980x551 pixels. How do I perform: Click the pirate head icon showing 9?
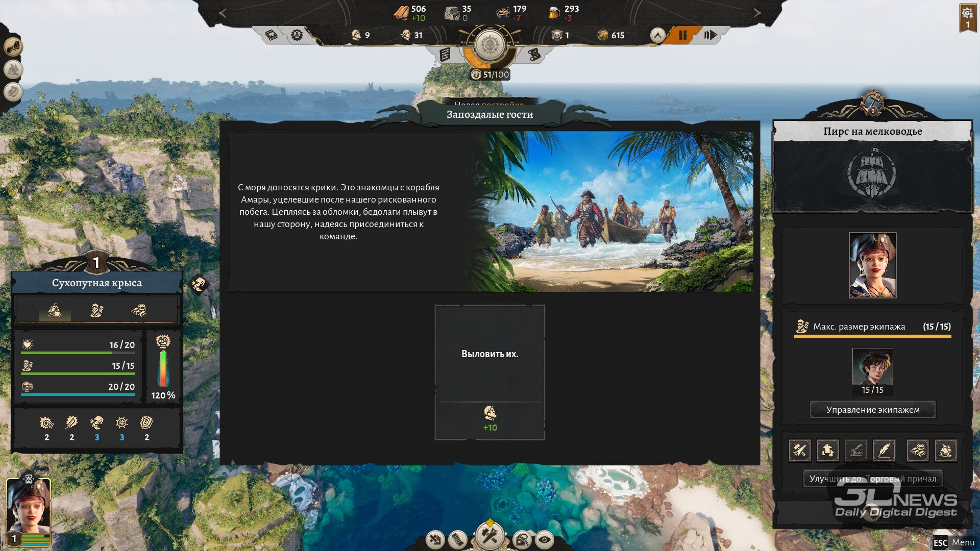pyautogui.click(x=356, y=35)
